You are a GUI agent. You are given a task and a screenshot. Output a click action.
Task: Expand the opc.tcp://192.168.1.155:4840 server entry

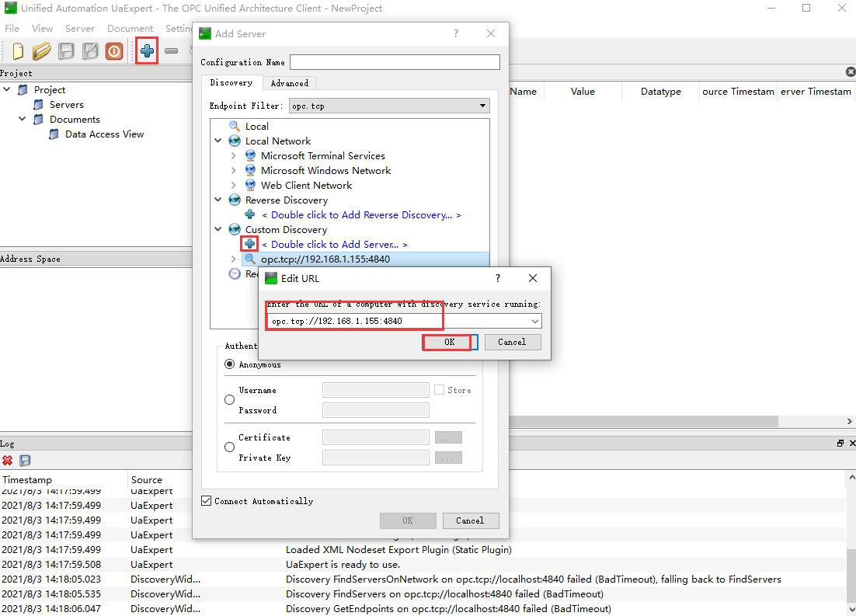(234, 259)
